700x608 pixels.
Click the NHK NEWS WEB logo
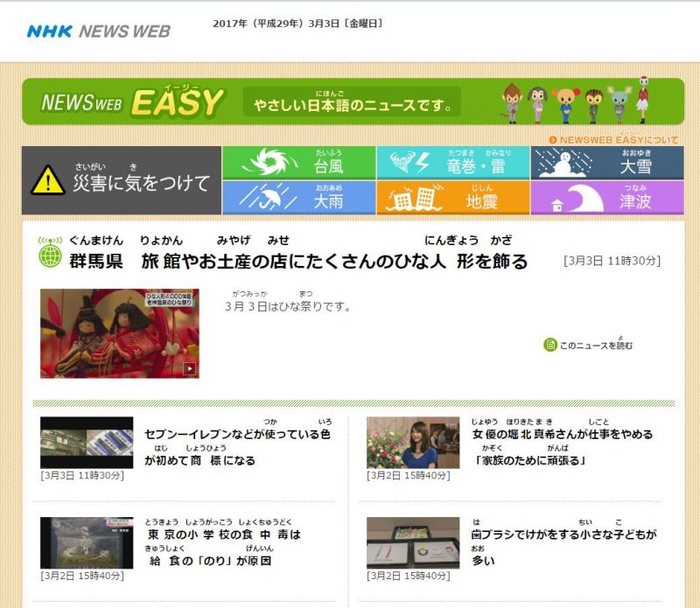point(98,31)
